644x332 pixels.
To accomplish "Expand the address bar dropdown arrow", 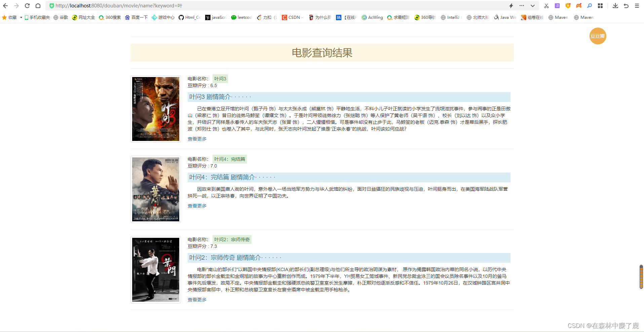I will (x=533, y=6).
